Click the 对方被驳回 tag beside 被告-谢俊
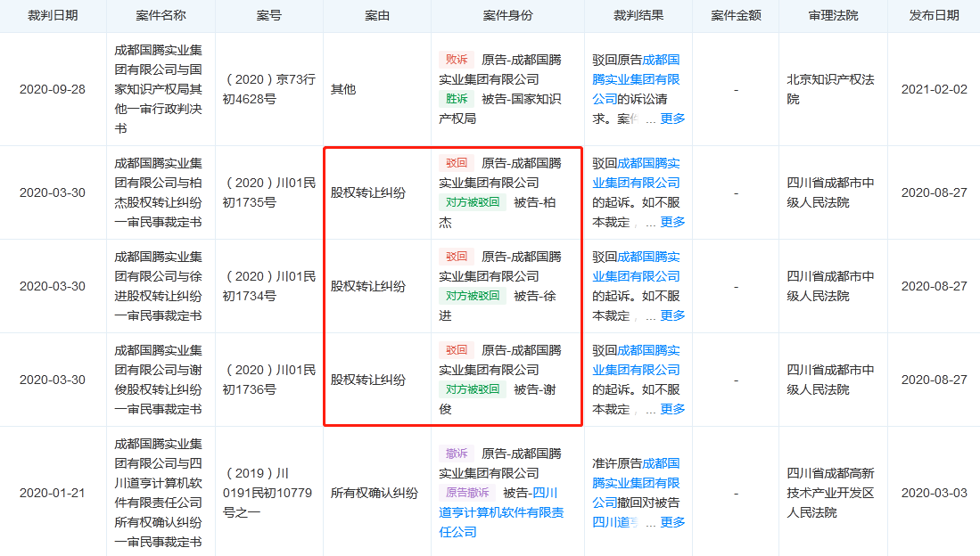This screenshot has height=556, width=980. click(472, 390)
